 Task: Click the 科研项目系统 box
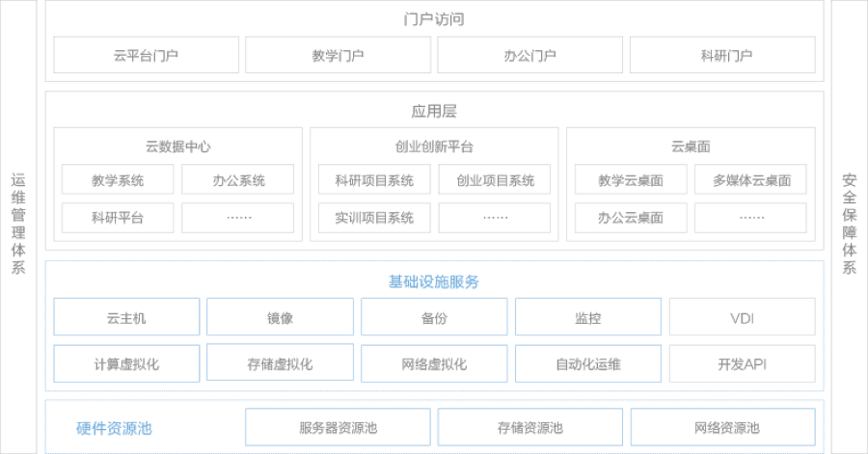tap(374, 180)
